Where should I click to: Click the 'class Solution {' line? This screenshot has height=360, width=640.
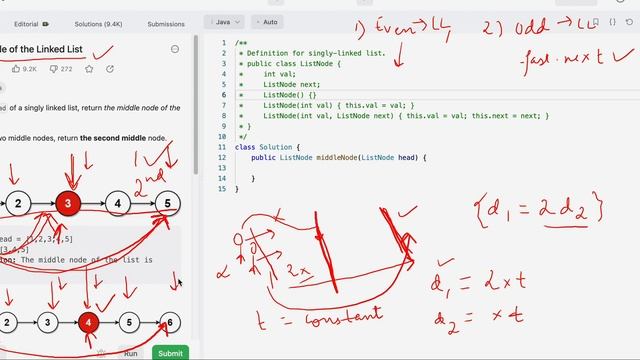click(x=267, y=147)
